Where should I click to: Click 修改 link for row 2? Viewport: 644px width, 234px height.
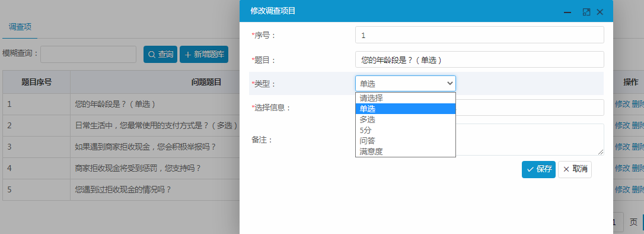tap(622, 125)
